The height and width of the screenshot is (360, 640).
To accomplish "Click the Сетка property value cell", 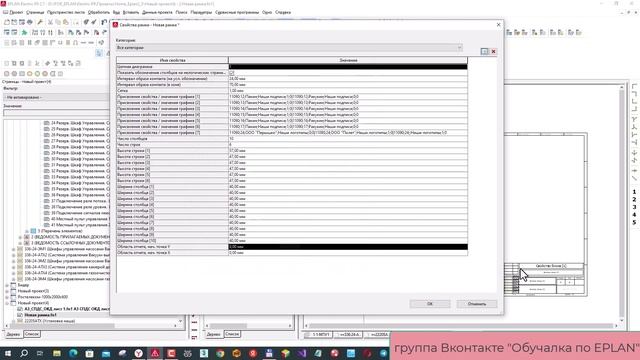I will tap(348, 91).
